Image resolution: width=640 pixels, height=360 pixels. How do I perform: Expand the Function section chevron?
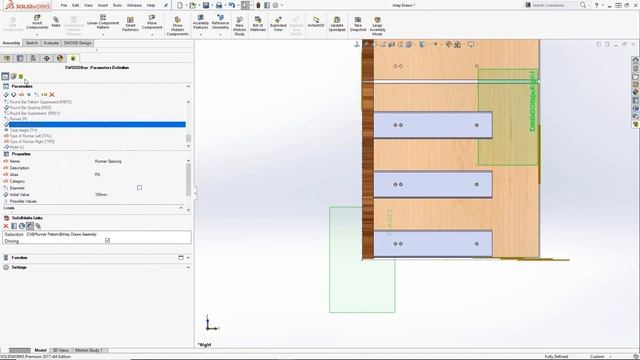(188, 258)
